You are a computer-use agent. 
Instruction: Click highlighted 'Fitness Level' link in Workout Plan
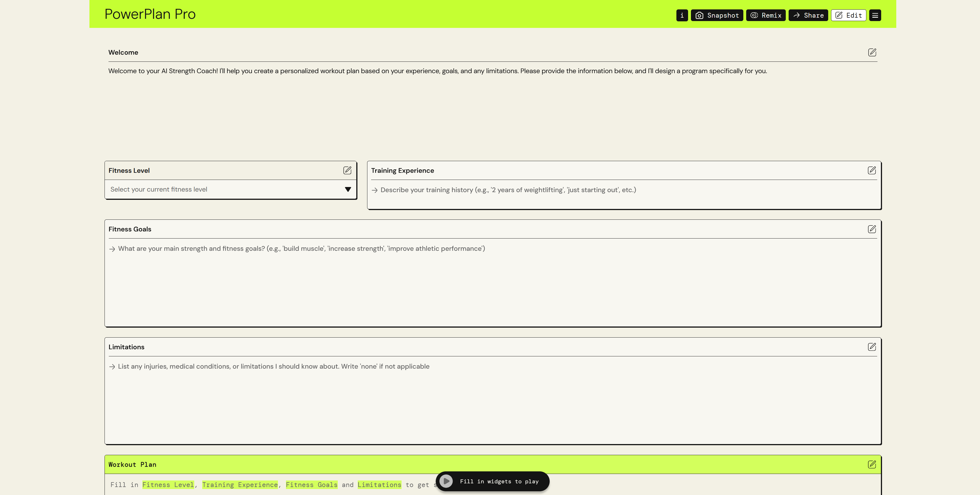point(168,485)
